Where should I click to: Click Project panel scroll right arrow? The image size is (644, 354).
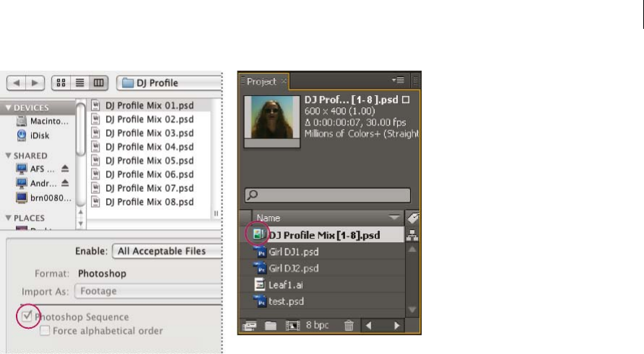[x=397, y=326]
